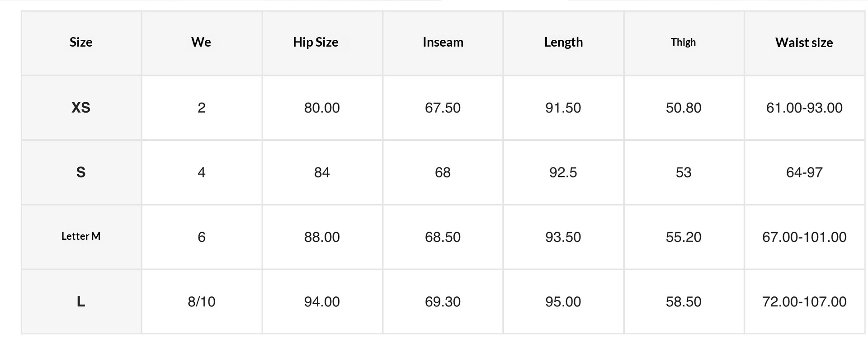Select the Hip Size header cell

(x=316, y=43)
